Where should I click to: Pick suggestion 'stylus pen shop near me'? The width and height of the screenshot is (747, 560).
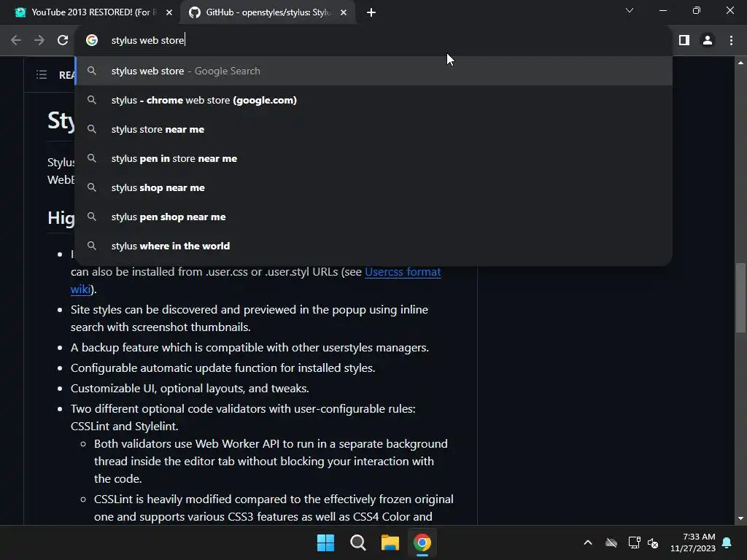point(374,217)
